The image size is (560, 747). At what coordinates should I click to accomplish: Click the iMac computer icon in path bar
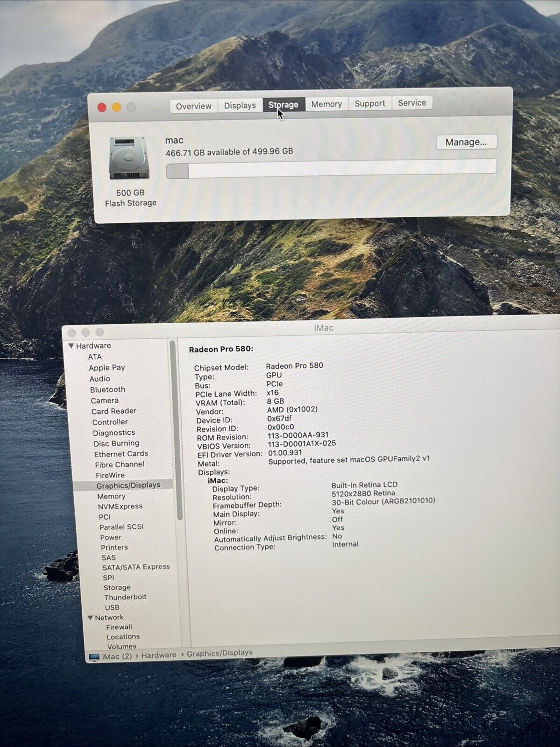pyautogui.click(x=94, y=657)
